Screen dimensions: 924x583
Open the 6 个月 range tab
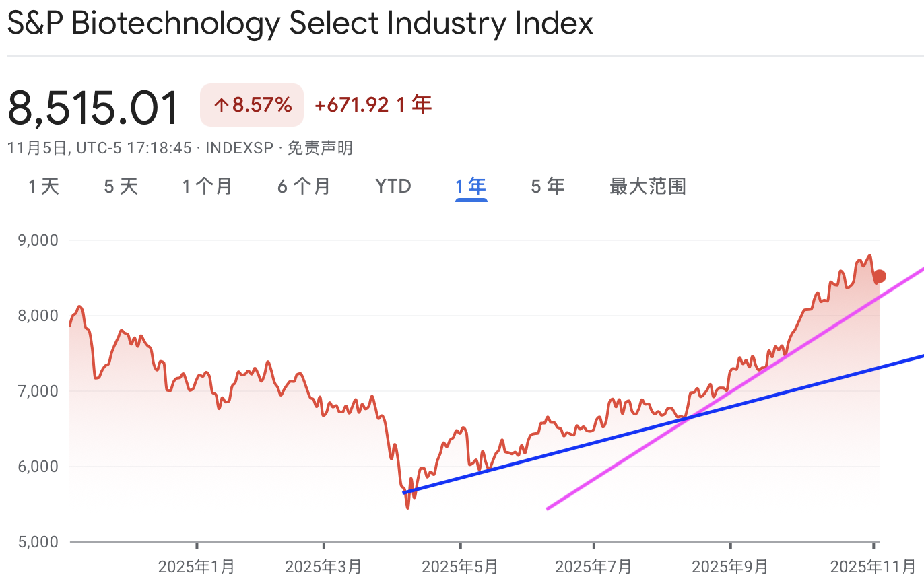tap(304, 186)
